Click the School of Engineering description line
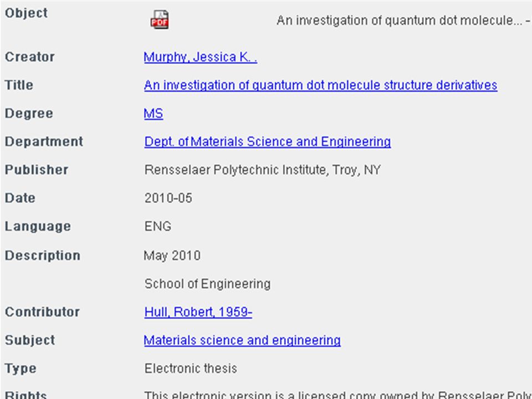This screenshot has height=399, width=532. [207, 284]
